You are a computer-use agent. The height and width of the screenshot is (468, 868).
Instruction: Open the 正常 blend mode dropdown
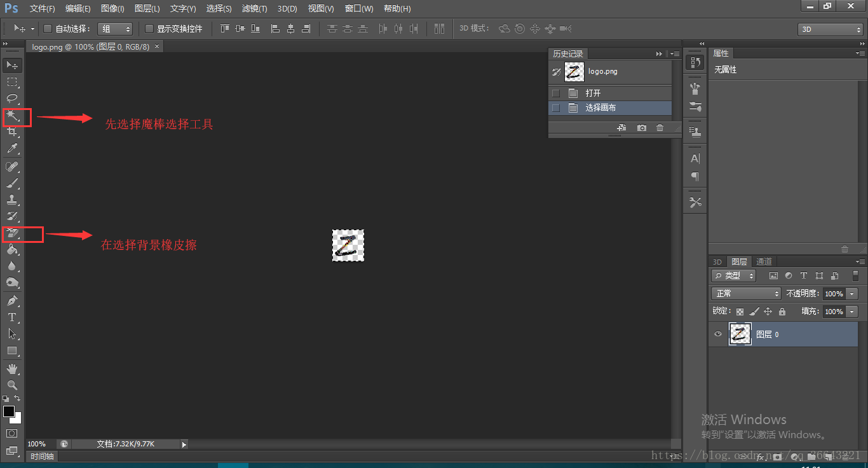[746, 293]
